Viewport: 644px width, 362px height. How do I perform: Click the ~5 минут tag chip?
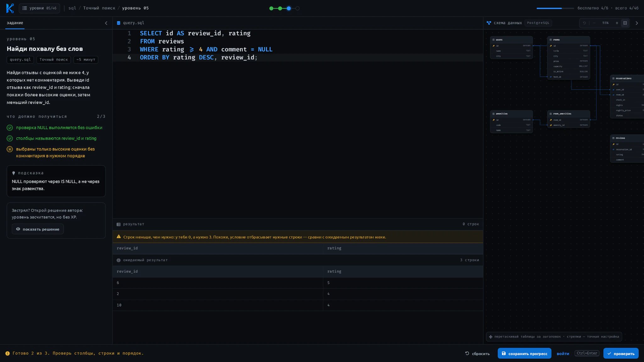pyautogui.click(x=86, y=60)
